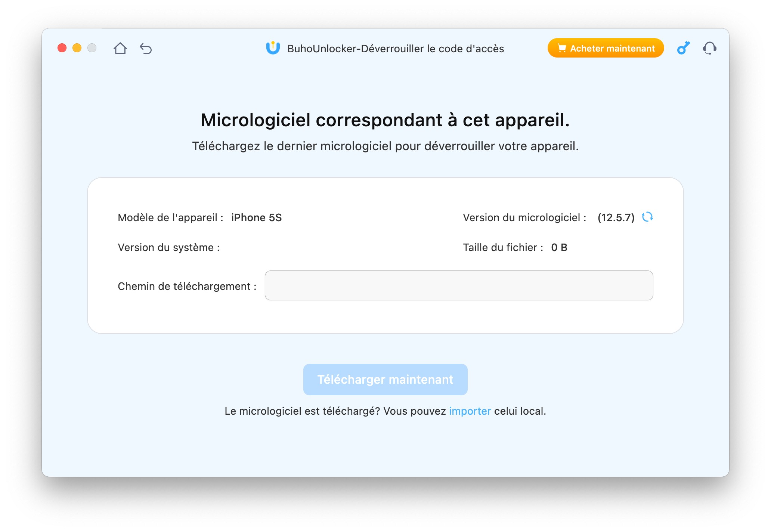The image size is (771, 532).
Task: Click the window title BuhoUnlocker text
Action: tap(396, 49)
